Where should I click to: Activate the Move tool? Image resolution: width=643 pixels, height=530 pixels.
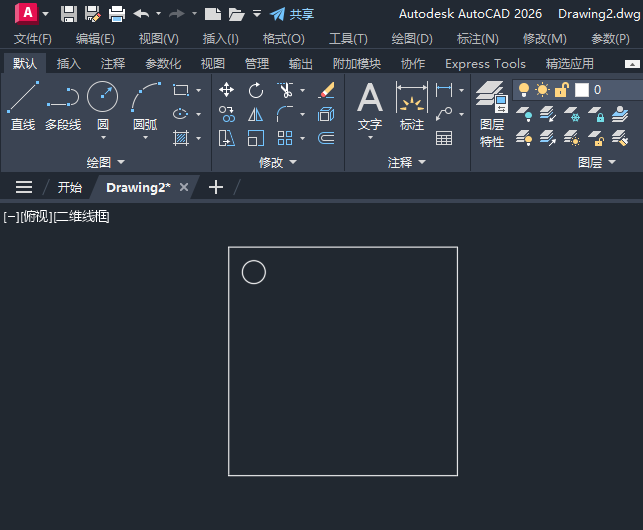point(226,90)
